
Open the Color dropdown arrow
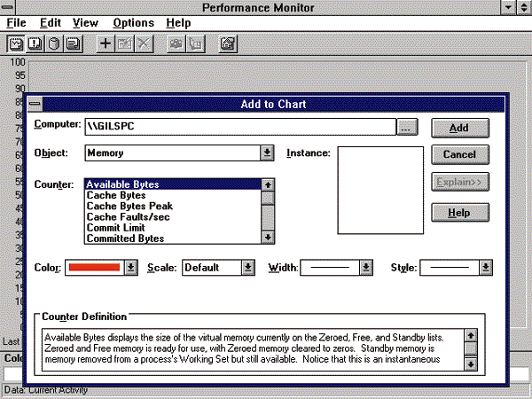[130, 268]
